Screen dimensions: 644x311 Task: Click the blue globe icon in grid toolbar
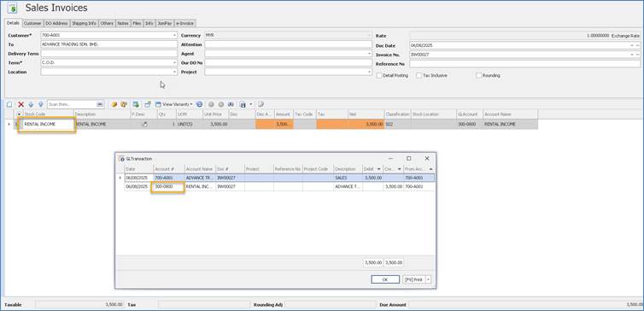(x=199, y=105)
